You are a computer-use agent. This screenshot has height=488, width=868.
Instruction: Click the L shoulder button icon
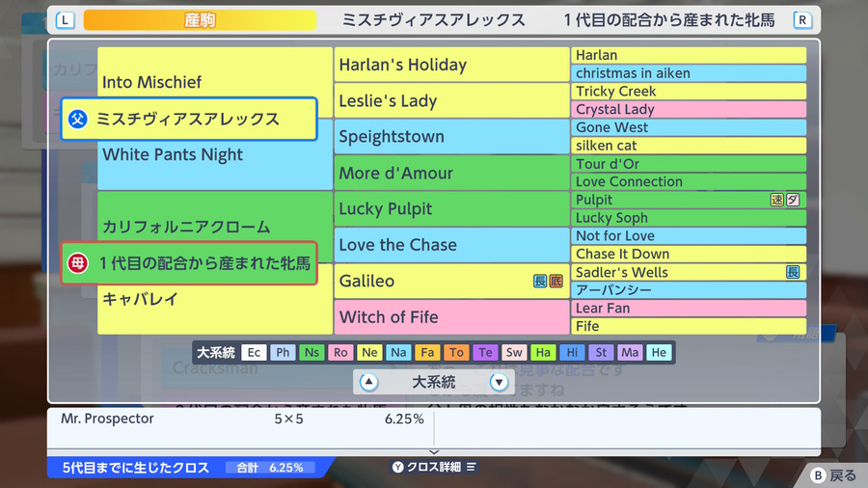65,20
